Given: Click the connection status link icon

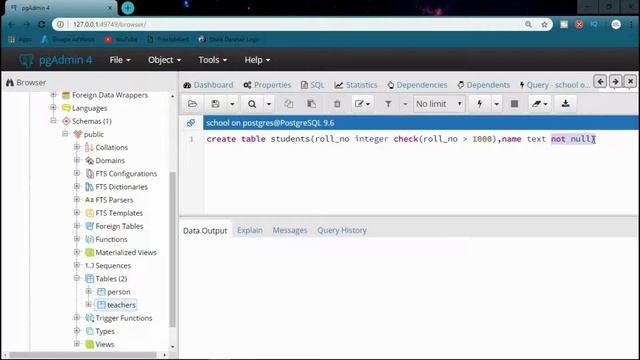Looking at the screenshot, I should [x=191, y=123].
